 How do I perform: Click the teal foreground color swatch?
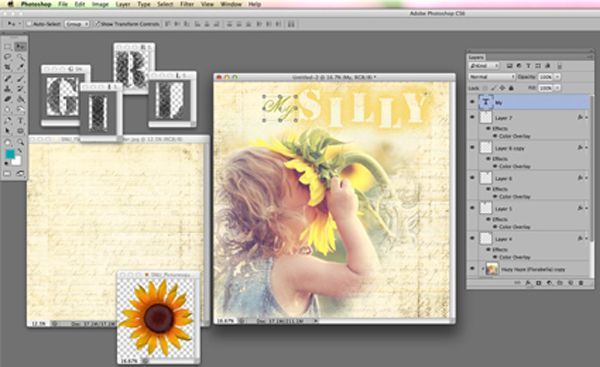[x=10, y=154]
